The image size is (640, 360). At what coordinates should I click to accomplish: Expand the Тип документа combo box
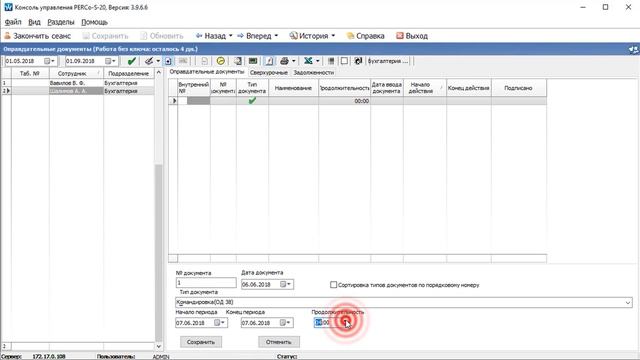pos(628,302)
